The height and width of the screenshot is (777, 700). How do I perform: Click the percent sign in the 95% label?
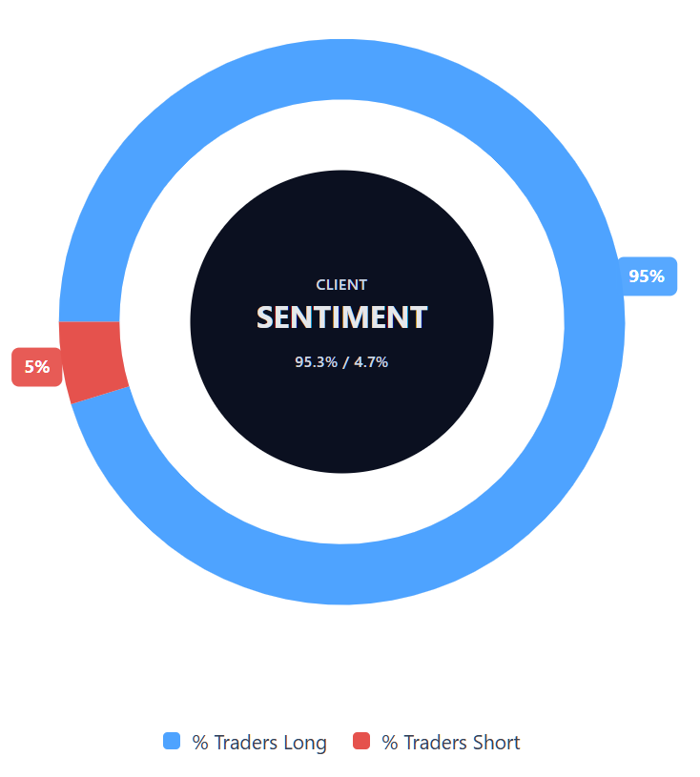657,276
